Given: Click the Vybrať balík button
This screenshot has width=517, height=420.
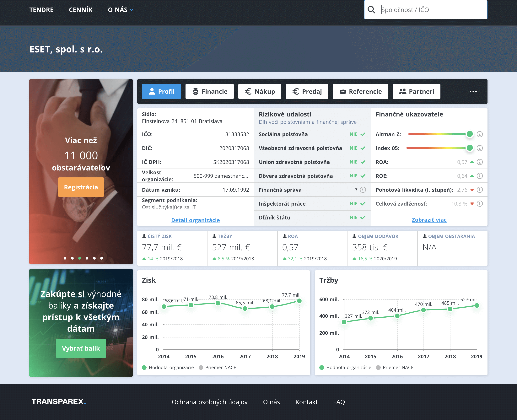Looking at the screenshot, I should point(81,348).
